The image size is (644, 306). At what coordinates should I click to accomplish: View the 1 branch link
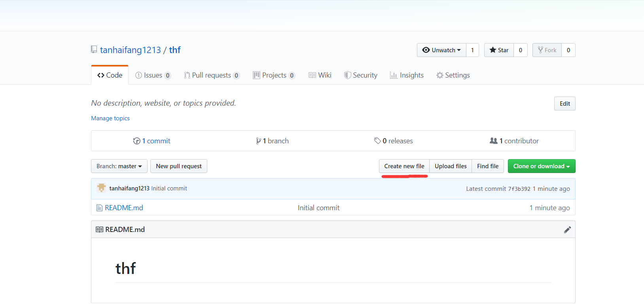(x=272, y=141)
